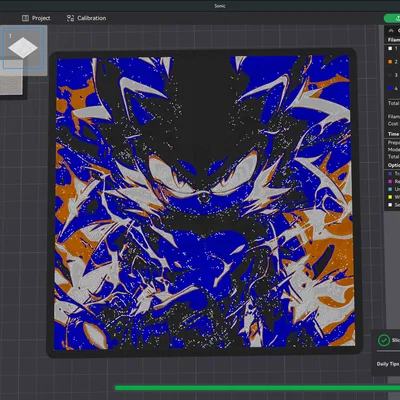Toggle the dark blue options swatch
Screen dimensions: 400x400
390,174
